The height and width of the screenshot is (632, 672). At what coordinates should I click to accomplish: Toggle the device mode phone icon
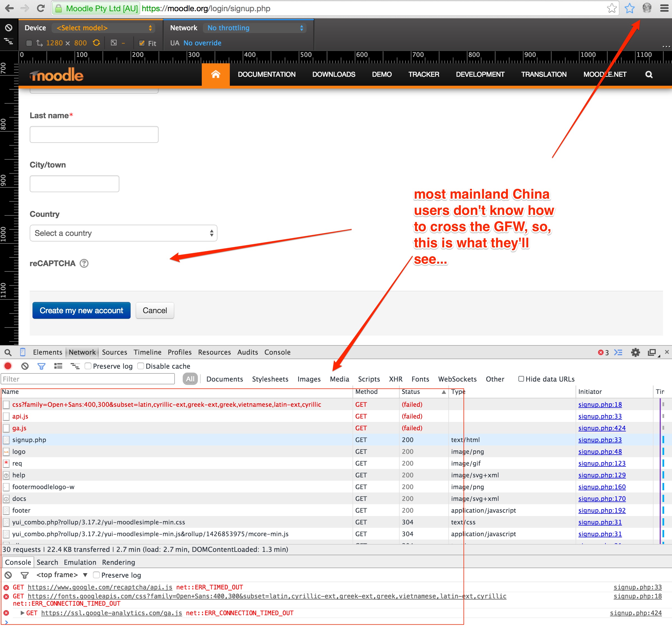23,352
